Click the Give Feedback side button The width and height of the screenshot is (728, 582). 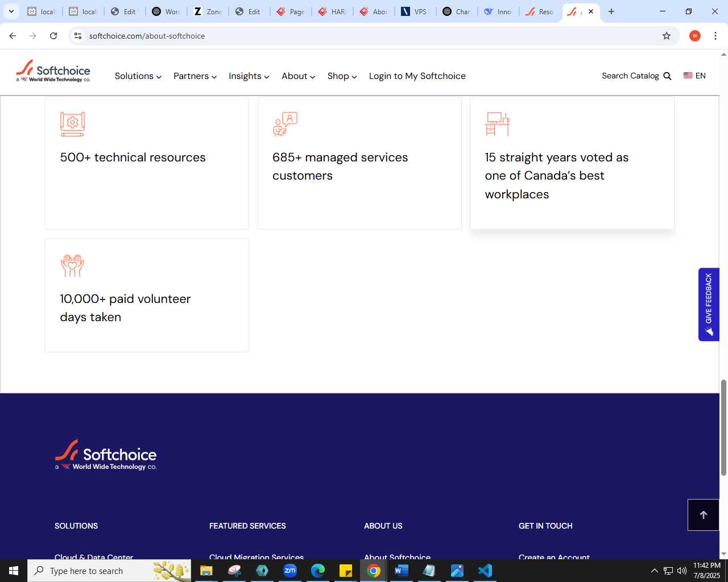tap(709, 304)
